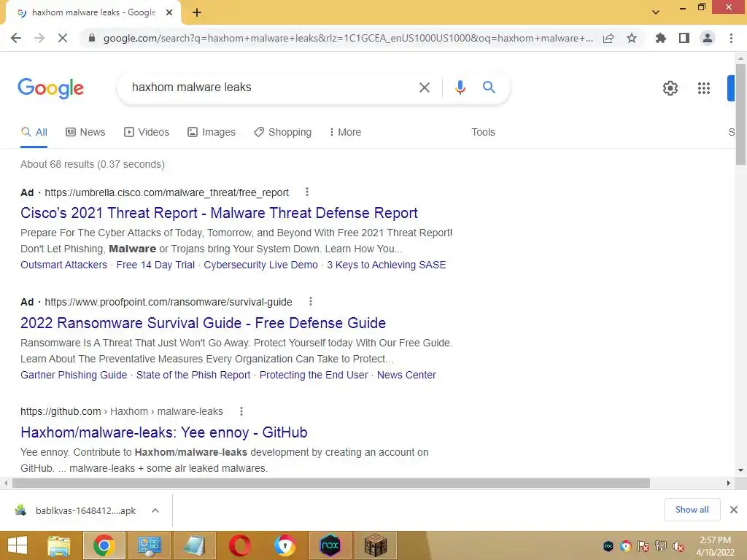Close the downloads bar
The height and width of the screenshot is (560, 747).
(734, 510)
